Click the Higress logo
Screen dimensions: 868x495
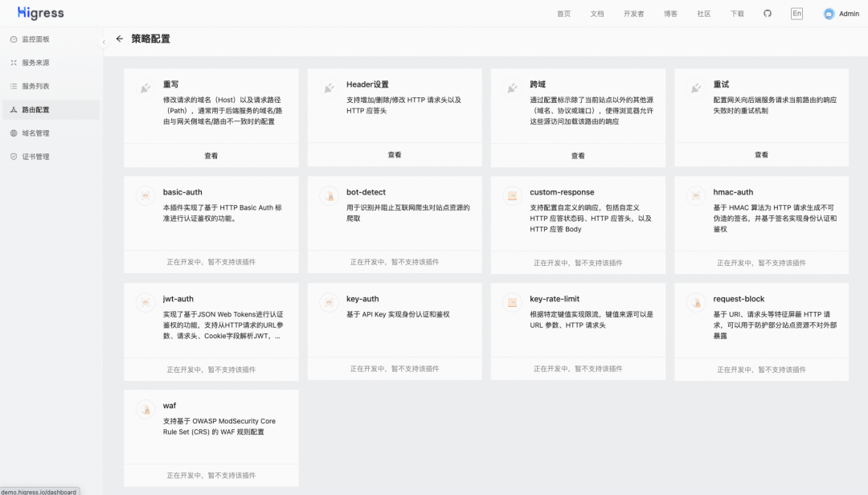41,14
